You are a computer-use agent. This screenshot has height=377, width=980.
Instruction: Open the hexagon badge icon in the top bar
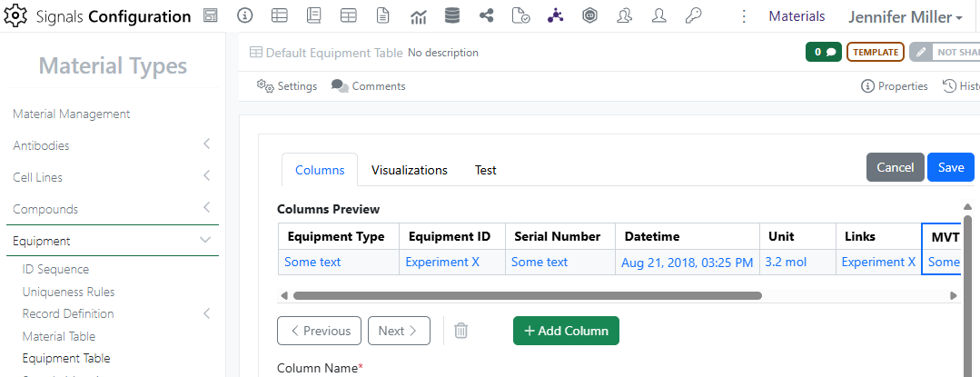[589, 17]
